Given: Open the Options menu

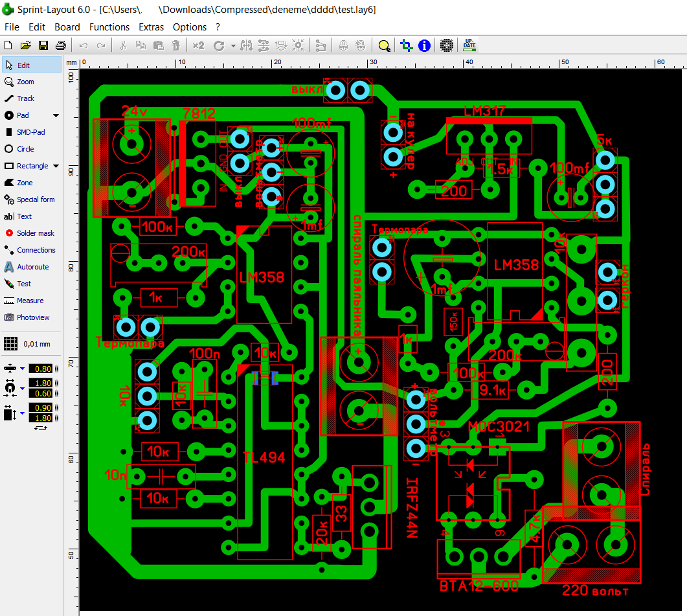Looking at the screenshot, I should [x=189, y=27].
